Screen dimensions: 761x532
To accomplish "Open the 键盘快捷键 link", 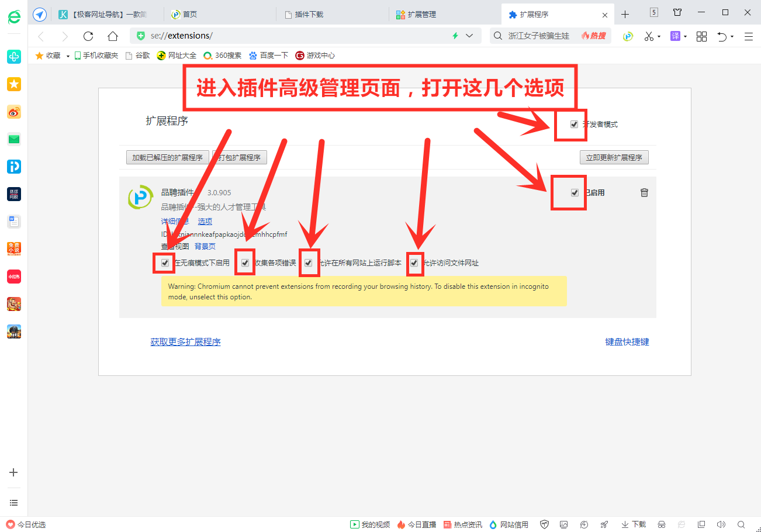I will 627,341.
